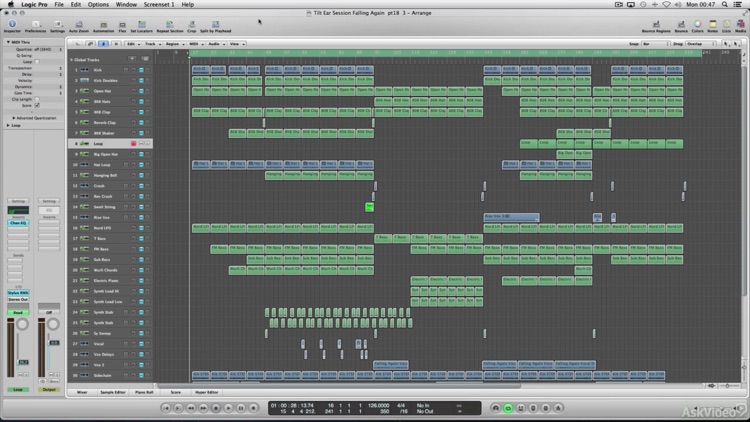Click the Play transport button
Screen dimensions: 750x422
click(x=228, y=408)
